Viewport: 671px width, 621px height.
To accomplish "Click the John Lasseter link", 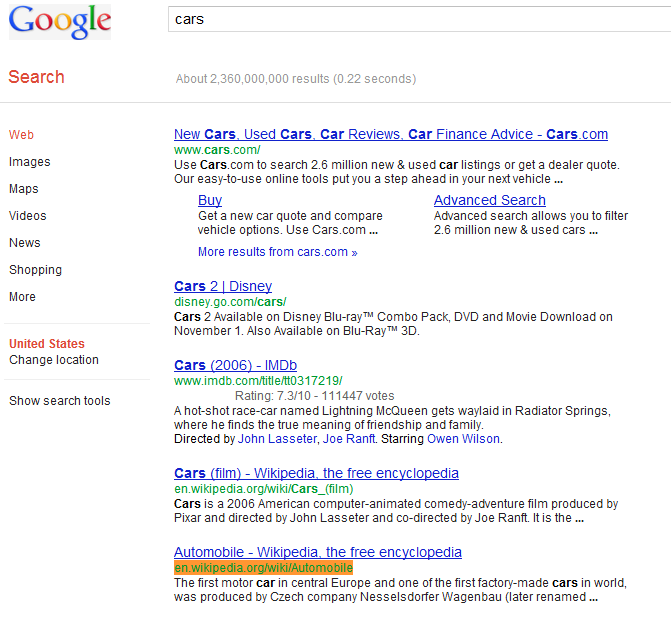I will coord(277,439).
